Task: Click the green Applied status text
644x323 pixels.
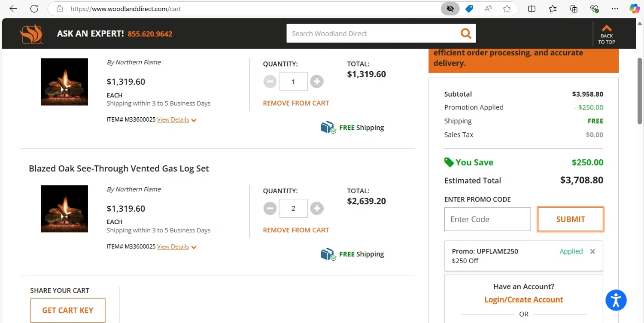Action: (x=571, y=251)
